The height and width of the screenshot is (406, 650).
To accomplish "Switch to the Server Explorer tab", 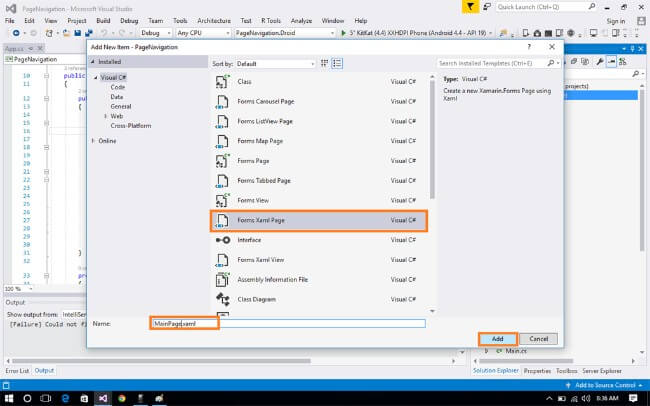I will tap(602, 371).
